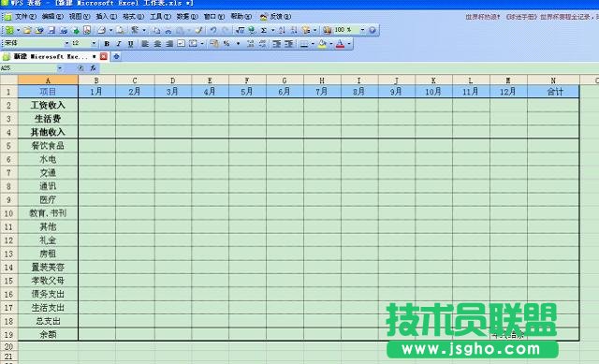
Task: Open the 工具 menu
Action: (160, 17)
